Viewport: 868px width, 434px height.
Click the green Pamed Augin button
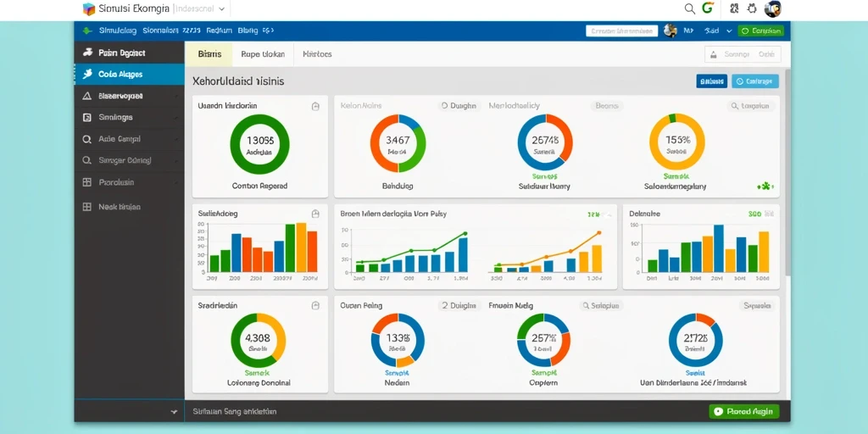(x=744, y=411)
